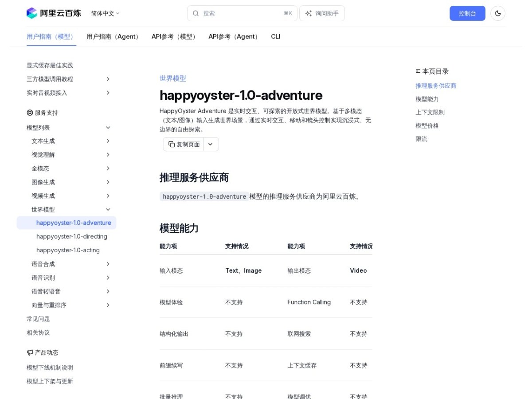This screenshot has width=532, height=399.
Task: Click the 复制页面 button
Action: (x=184, y=144)
